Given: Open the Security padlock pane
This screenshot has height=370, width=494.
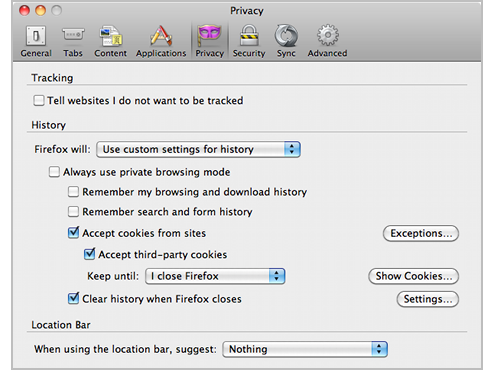Looking at the screenshot, I should (x=249, y=42).
